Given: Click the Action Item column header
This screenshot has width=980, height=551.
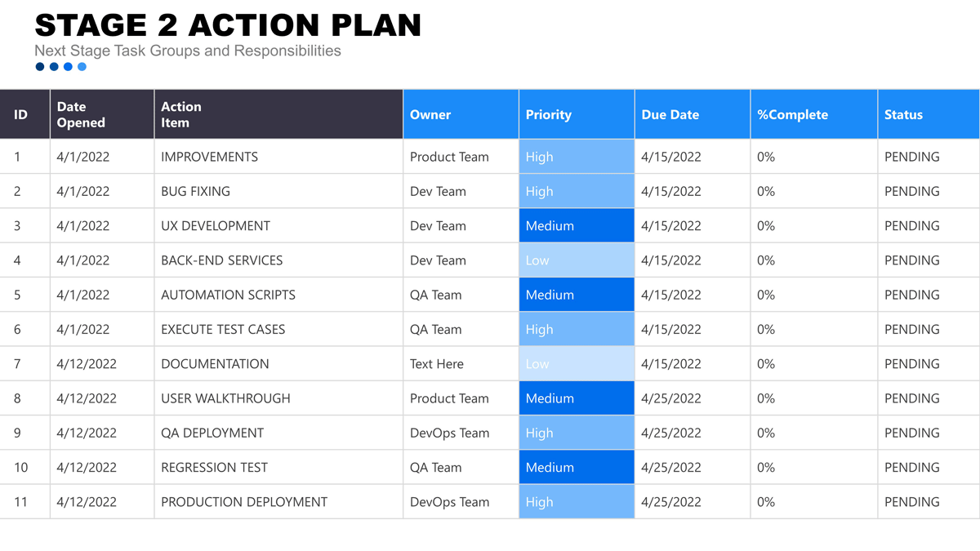Looking at the screenshot, I should [x=278, y=114].
